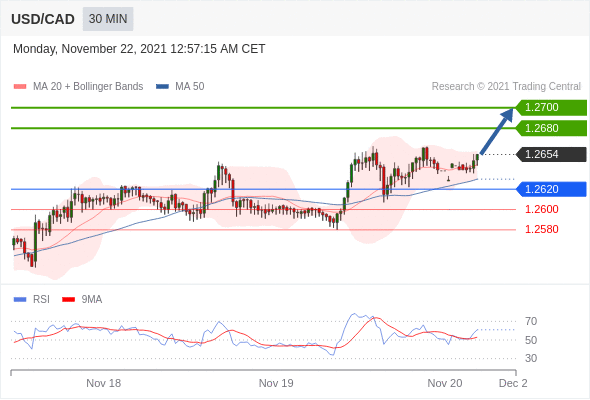The height and width of the screenshot is (400, 590).
Task: Click the Nov 18 time axis label
Action: coord(103,383)
